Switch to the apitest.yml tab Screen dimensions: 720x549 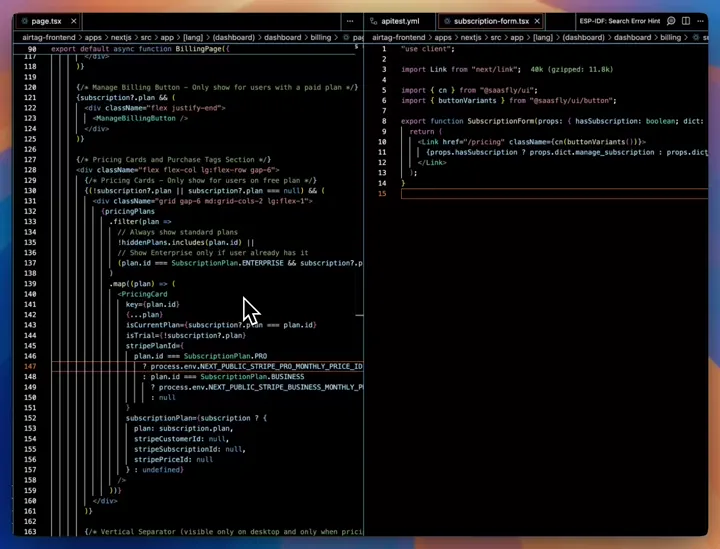pyautogui.click(x=399, y=21)
